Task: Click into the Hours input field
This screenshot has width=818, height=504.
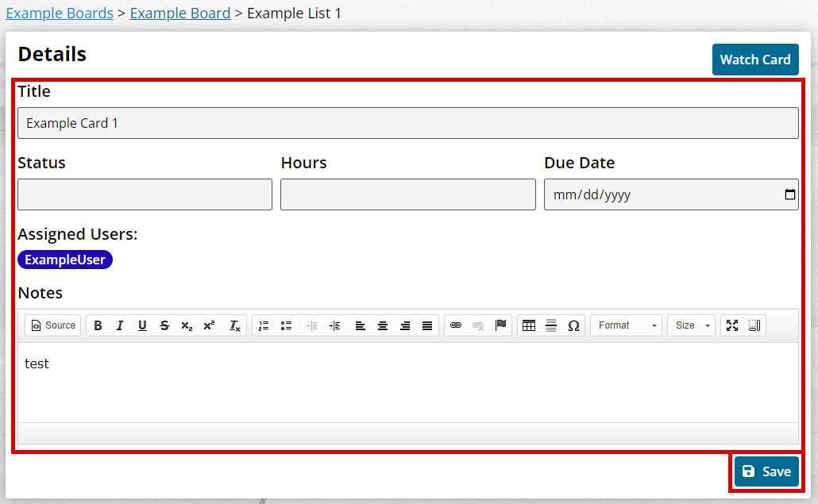Action: [407, 194]
